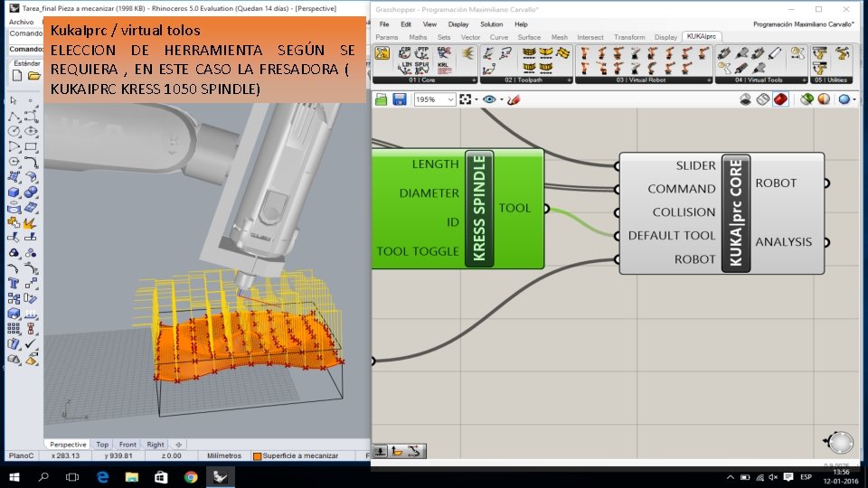The width and height of the screenshot is (868, 488).
Task: Select the Rhino pointer selection tool
Action: [x=14, y=100]
